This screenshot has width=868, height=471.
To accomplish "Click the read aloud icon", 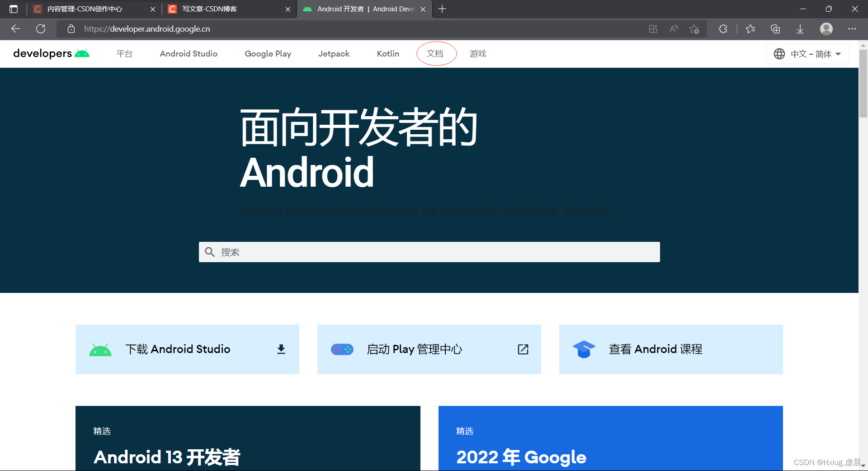I will pos(674,29).
